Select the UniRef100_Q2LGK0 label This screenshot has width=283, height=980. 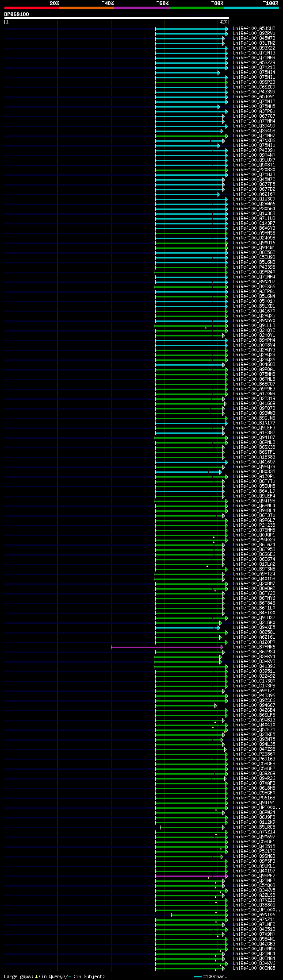pyautogui.click(x=254, y=623)
